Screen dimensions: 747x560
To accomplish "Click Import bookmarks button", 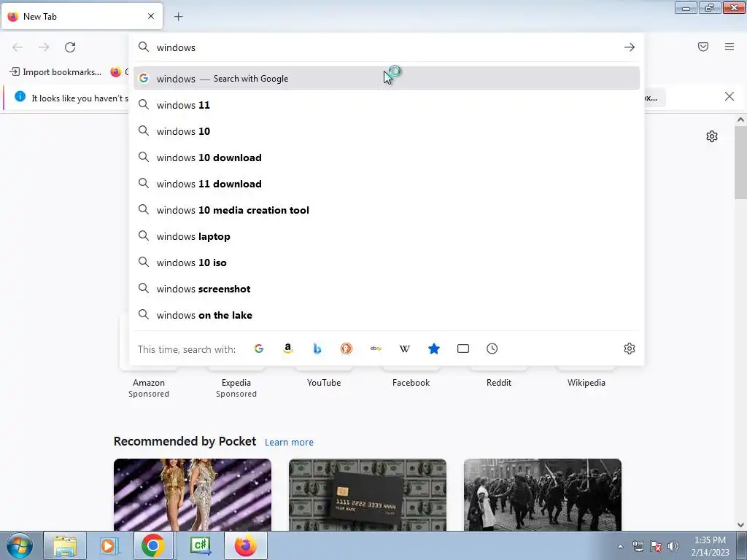I will [x=55, y=72].
